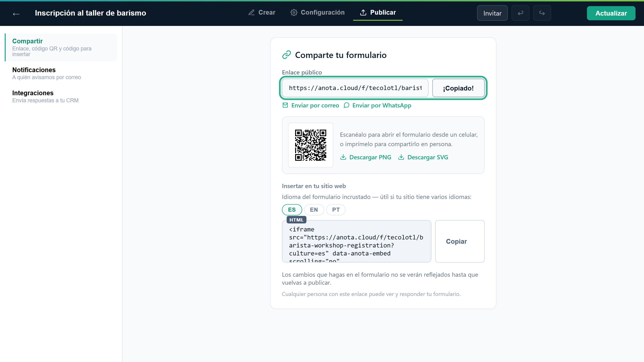
Task: Open the Compartir sidebar section
Action: (x=61, y=47)
